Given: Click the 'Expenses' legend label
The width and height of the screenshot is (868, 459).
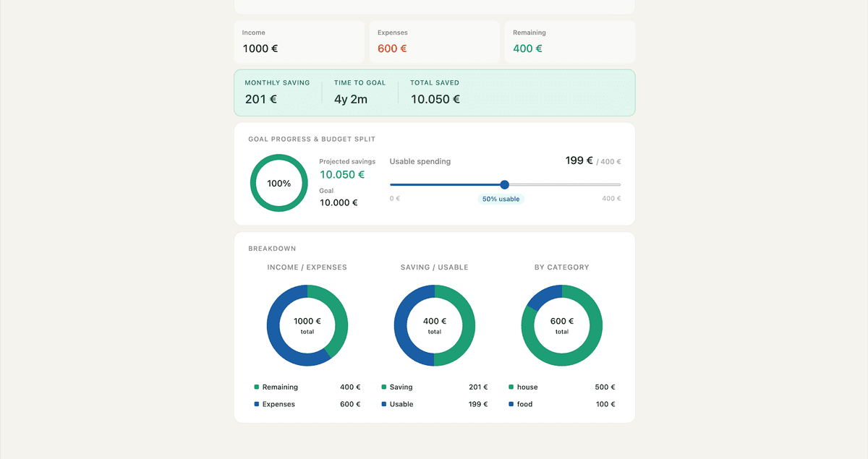Looking at the screenshot, I should point(278,405).
